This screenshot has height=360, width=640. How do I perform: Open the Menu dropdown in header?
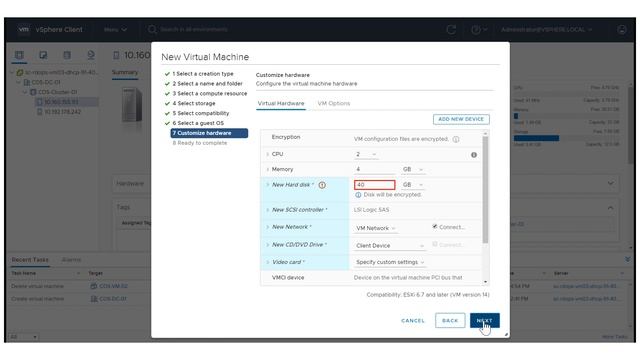(115, 29)
